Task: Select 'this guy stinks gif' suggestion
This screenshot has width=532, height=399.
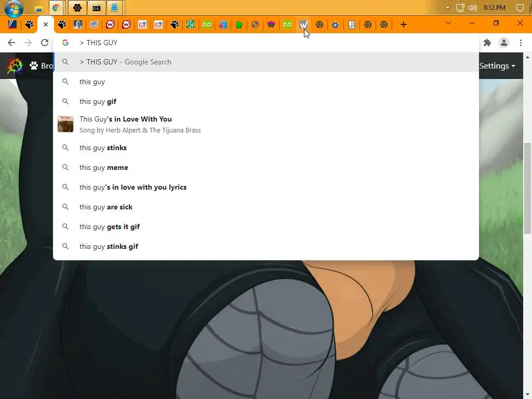Action: pyautogui.click(x=266, y=246)
